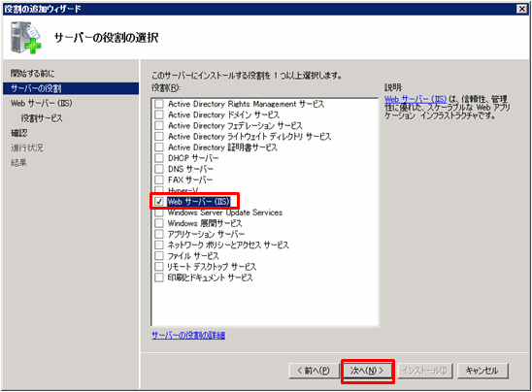532x392 pixels.
Task: Uncheck the Web サーバー (IIS) checkbox
Action: click(159, 202)
